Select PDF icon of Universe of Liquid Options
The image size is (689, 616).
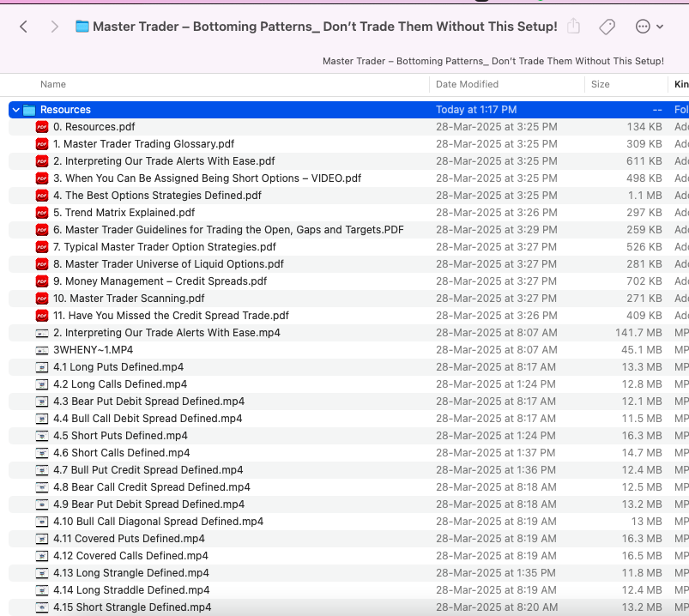point(42,264)
